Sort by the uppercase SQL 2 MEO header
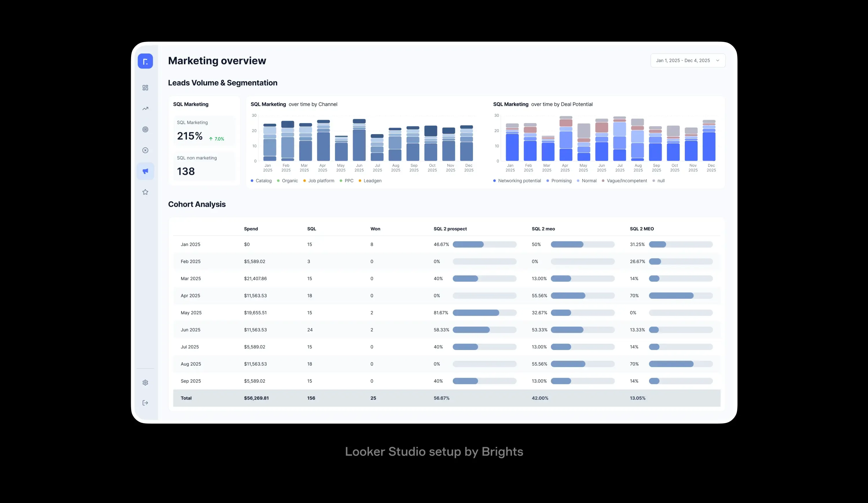The image size is (868, 503). [x=642, y=229]
